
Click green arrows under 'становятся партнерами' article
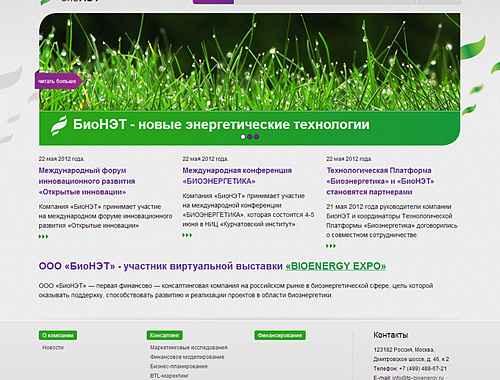[331, 246]
